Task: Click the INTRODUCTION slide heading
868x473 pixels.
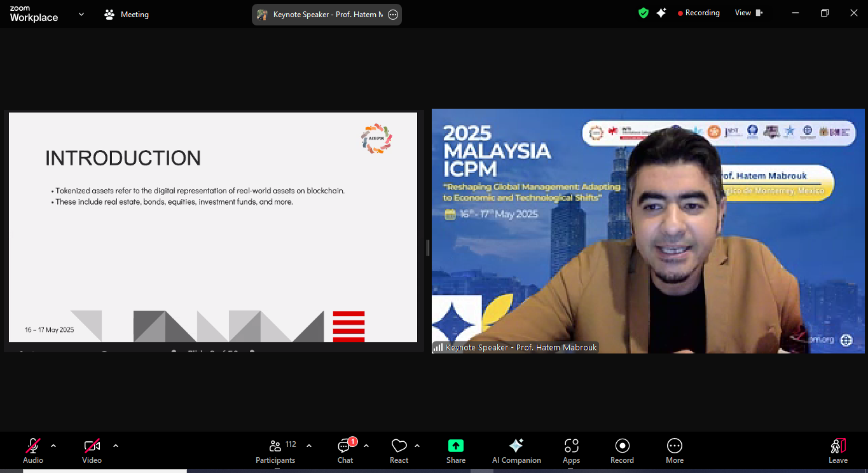Action: [123, 158]
